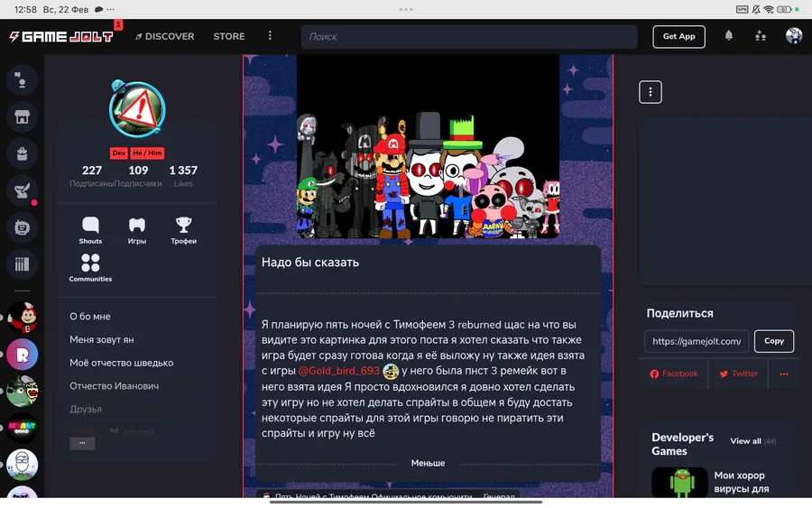View the 1 357 Likes count
This screenshot has width=812, height=508.
(x=183, y=176)
